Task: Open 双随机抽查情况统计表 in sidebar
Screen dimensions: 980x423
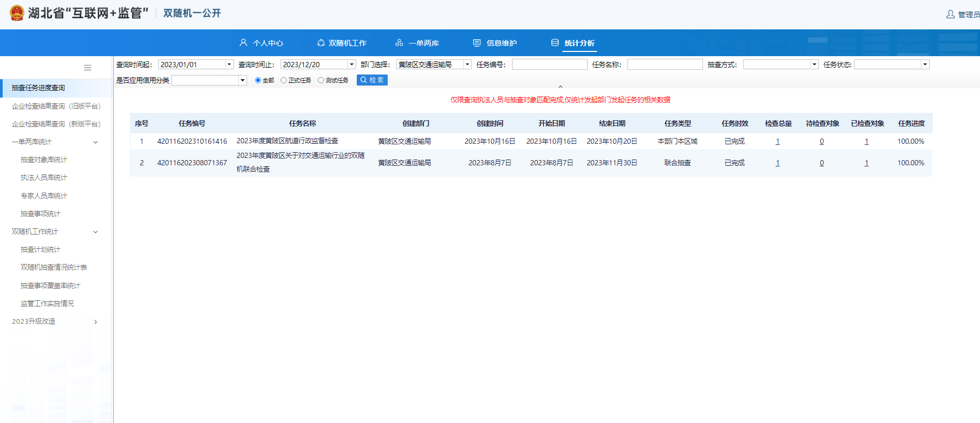Action: tap(54, 267)
